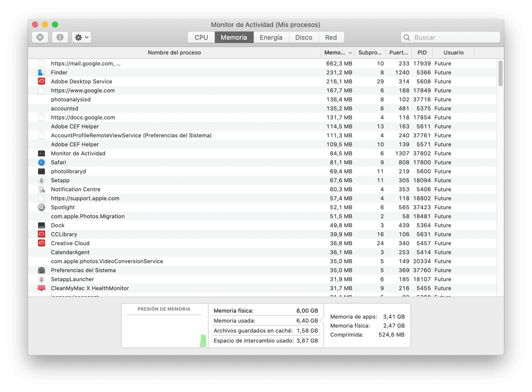Click the Memoria de apps 3,41 GB entry

tap(367, 317)
